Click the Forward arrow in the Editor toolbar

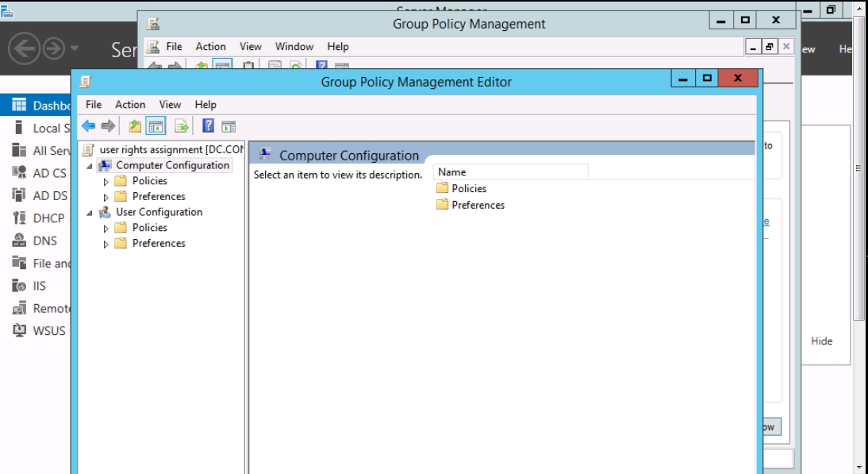pos(109,126)
